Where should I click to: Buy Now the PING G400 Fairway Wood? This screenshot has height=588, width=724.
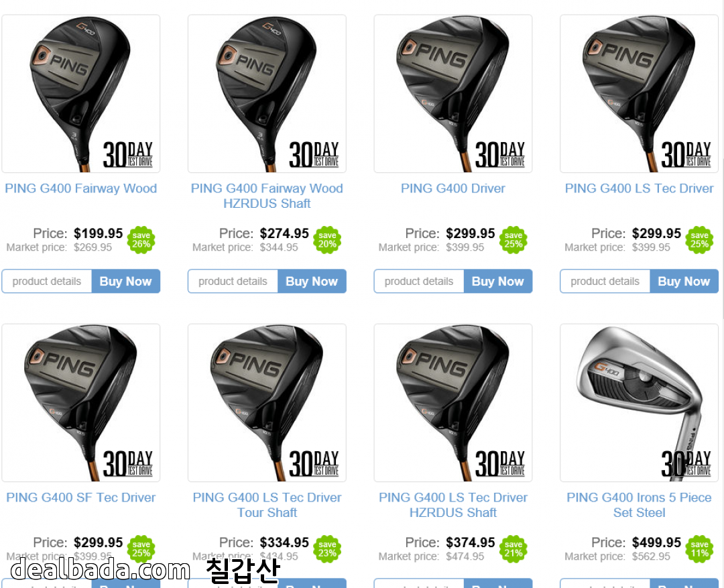coord(125,282)
